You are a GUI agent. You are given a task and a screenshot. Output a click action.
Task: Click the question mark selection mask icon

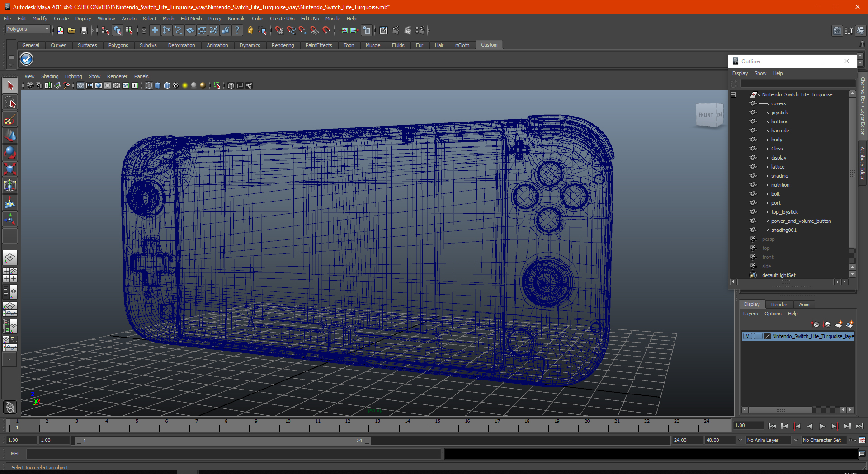[237, 30]
